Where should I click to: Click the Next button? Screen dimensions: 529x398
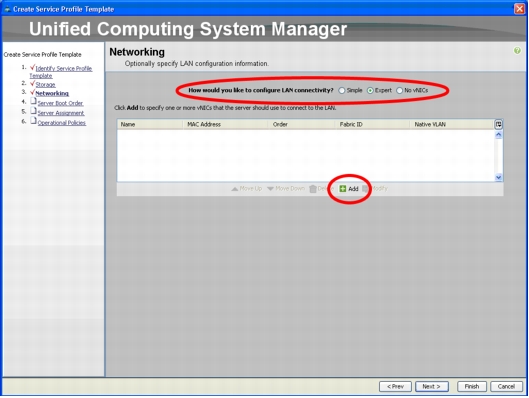click(431, 387)
